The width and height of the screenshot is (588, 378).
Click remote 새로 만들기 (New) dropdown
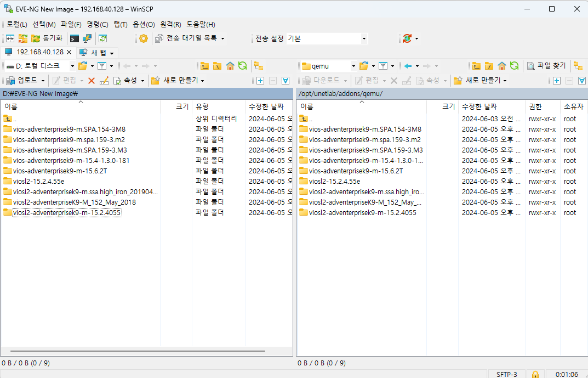click(x=481, y=80)
